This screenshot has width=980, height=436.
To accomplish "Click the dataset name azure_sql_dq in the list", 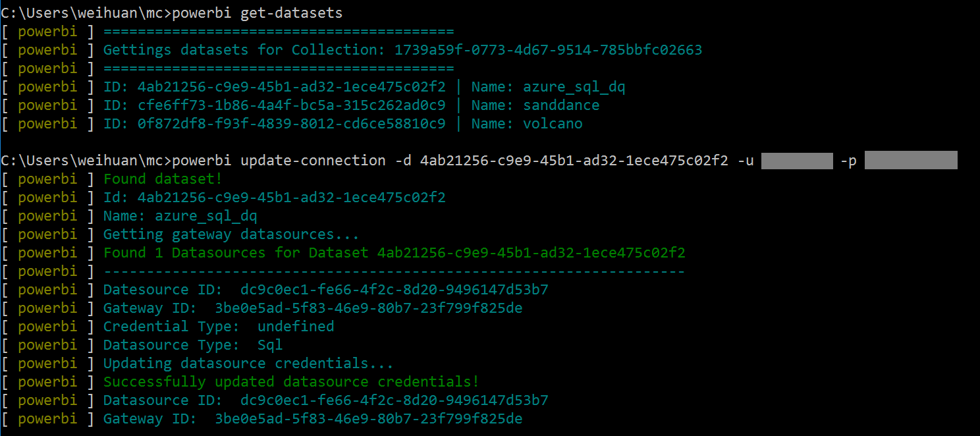I will pos(574,87).
